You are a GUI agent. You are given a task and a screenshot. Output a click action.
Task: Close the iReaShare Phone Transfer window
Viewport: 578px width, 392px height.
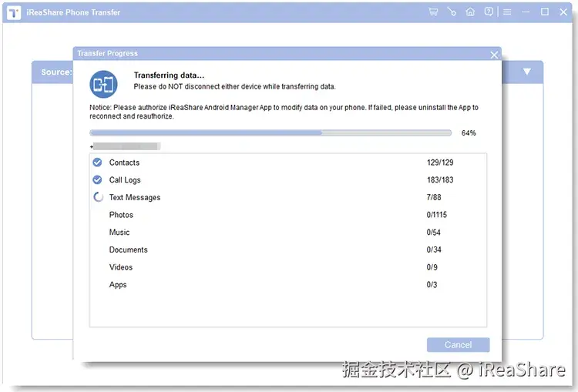pyautogui.click(x=563, y=12)
